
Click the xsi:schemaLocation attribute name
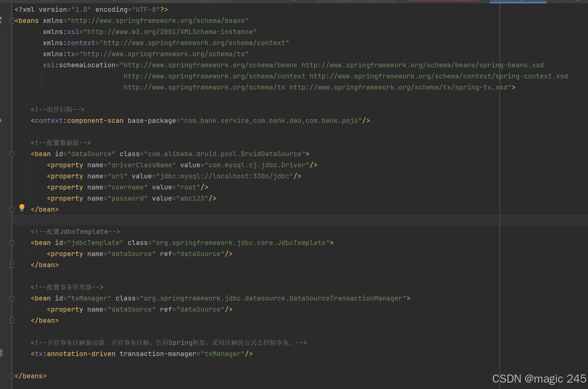click(79, 65)
